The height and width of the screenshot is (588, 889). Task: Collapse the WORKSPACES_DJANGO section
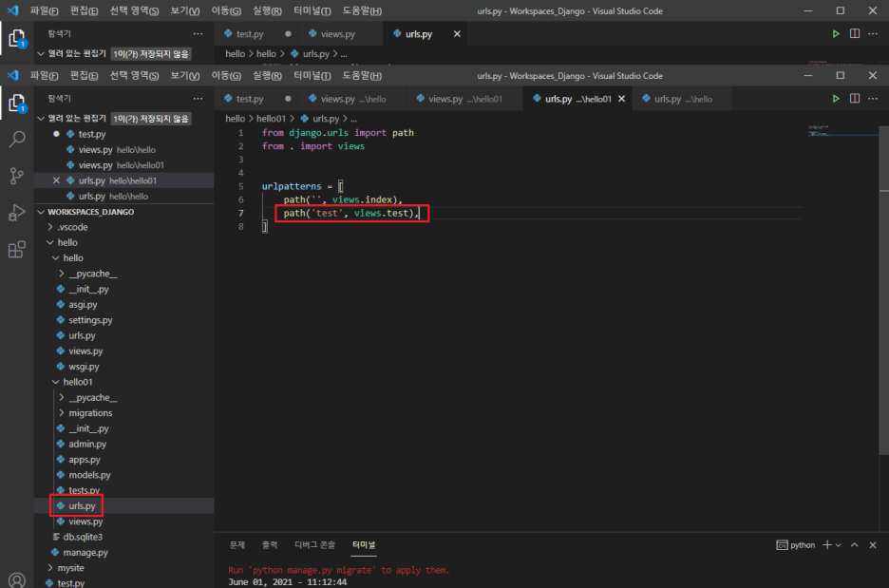click(x=41, y=212)
